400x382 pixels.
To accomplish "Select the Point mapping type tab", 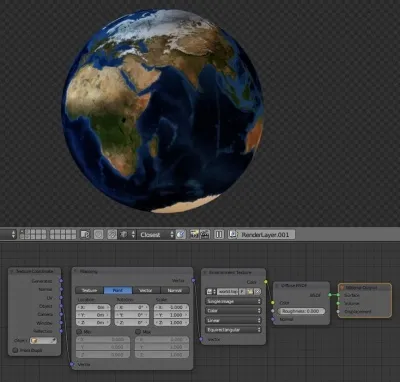I will [x=118, y=290].
